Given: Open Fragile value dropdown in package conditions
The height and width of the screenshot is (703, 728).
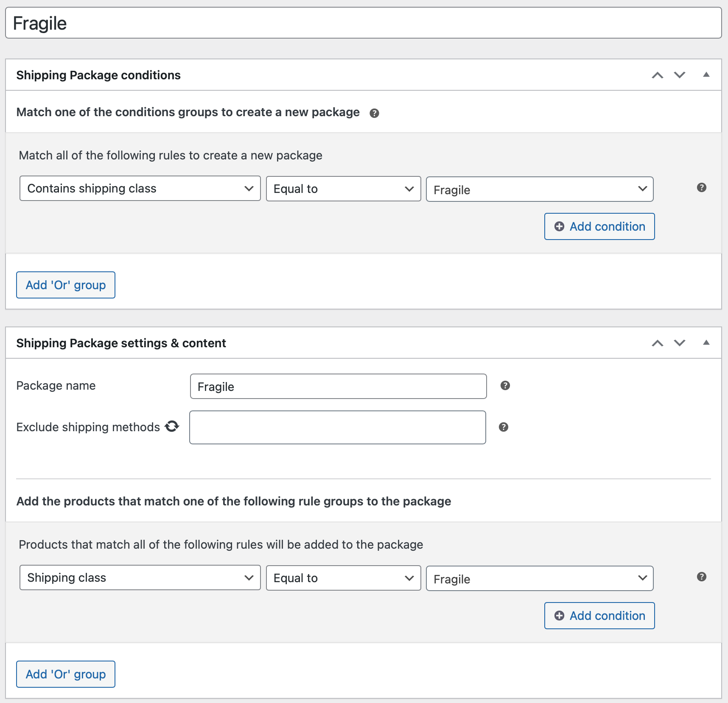Looking at the screenshot, I should click(x=540, y=189).
